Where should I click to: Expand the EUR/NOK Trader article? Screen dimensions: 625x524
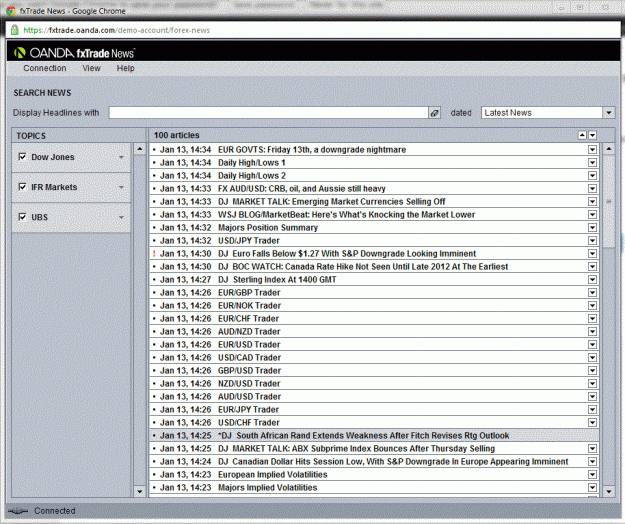[x=592, y=306]
